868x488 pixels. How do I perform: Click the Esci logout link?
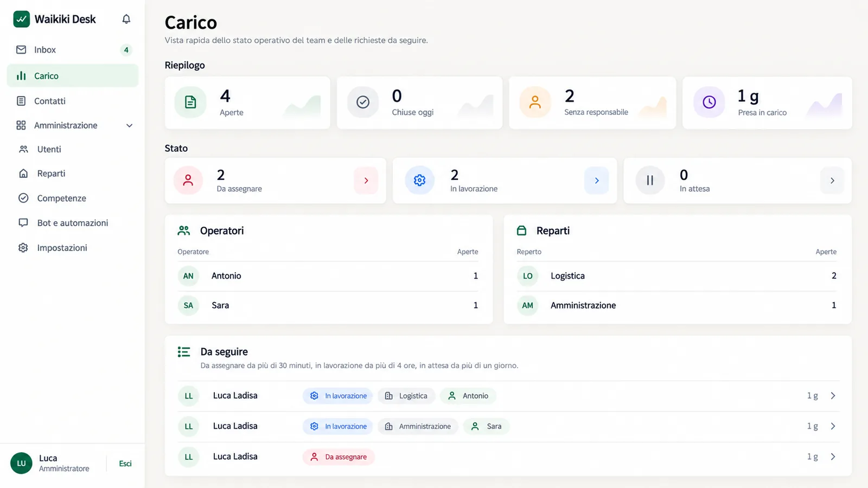125,464
